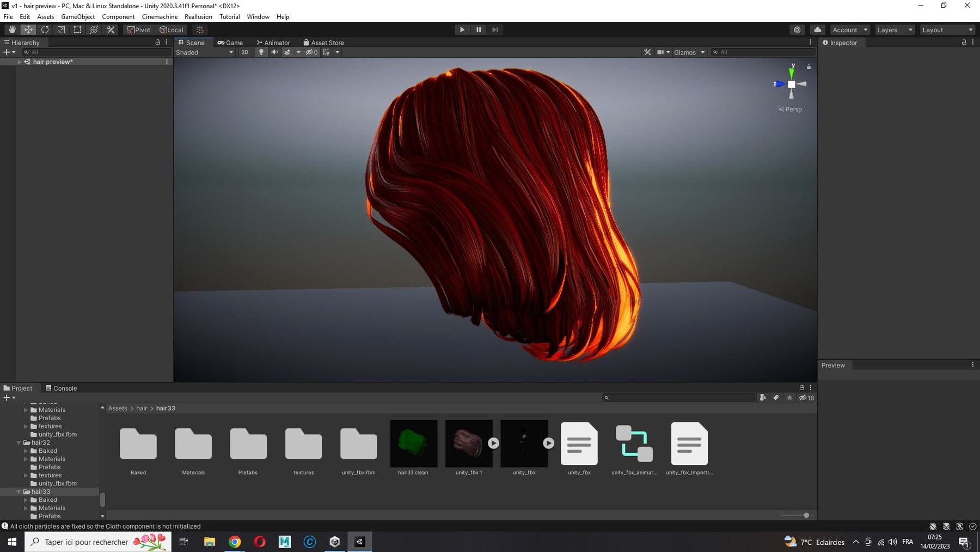Collapse the hair33 folder in tree
The image size is (980, 552).
[19, 492]
